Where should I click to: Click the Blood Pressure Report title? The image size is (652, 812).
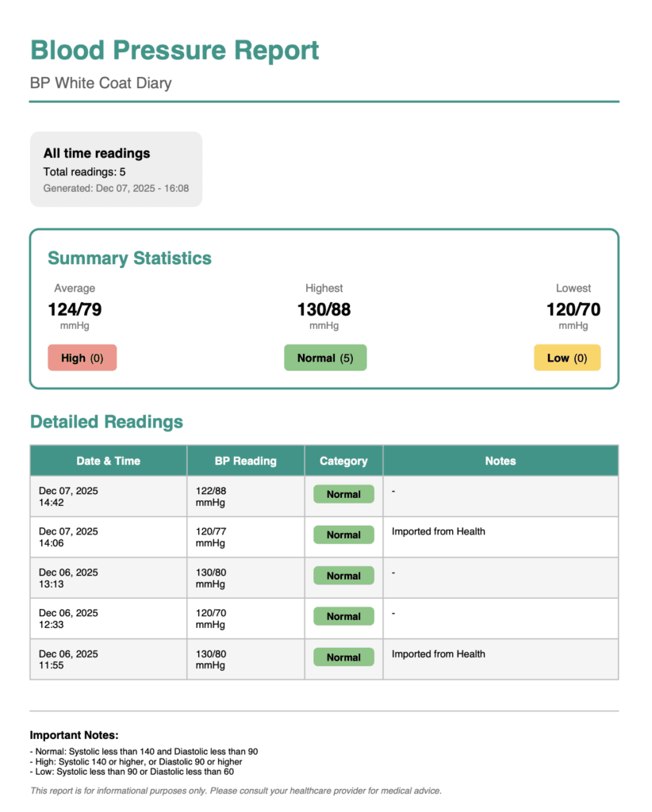pyautogui.click(x=175, y=50)
